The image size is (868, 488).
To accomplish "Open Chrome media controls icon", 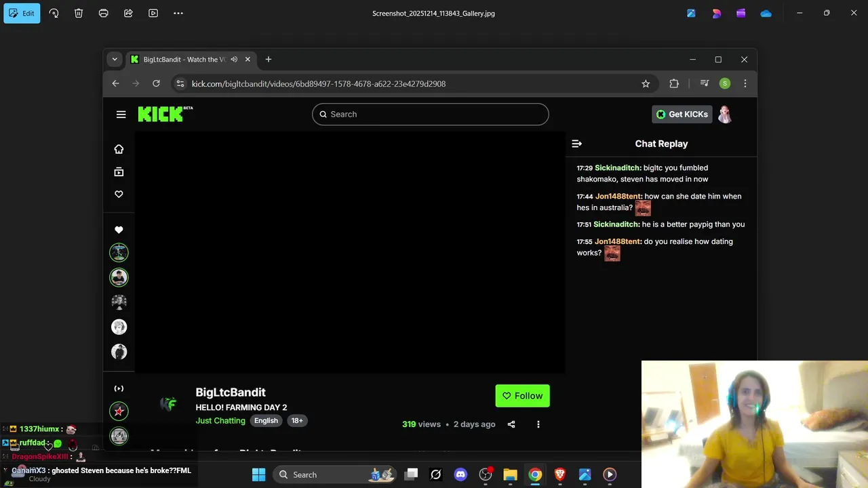I will pyautogui.click(x=705, y=83).
